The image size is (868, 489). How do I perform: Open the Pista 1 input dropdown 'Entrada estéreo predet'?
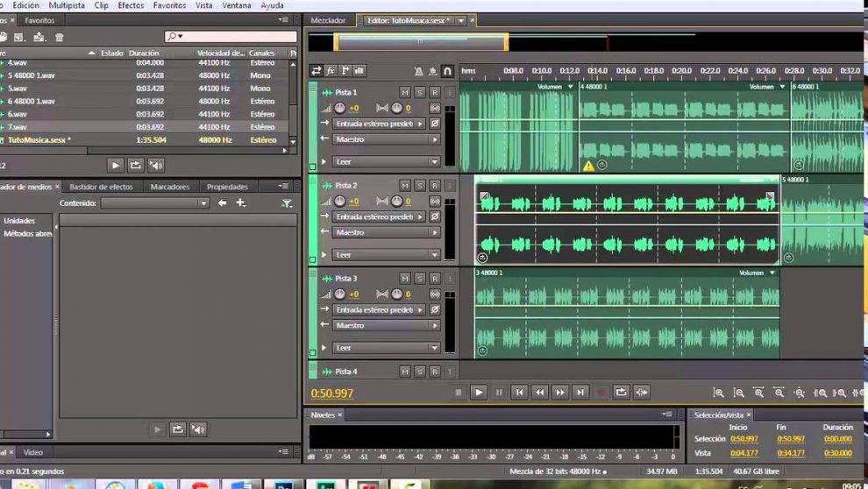pos(379,124)
